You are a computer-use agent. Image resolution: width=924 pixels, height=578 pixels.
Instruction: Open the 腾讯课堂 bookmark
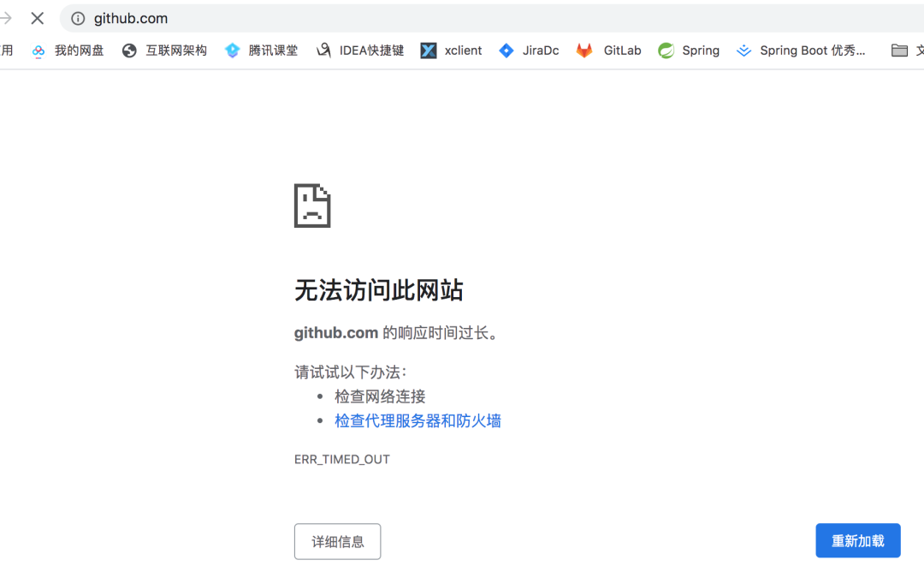tap(262, 50)
